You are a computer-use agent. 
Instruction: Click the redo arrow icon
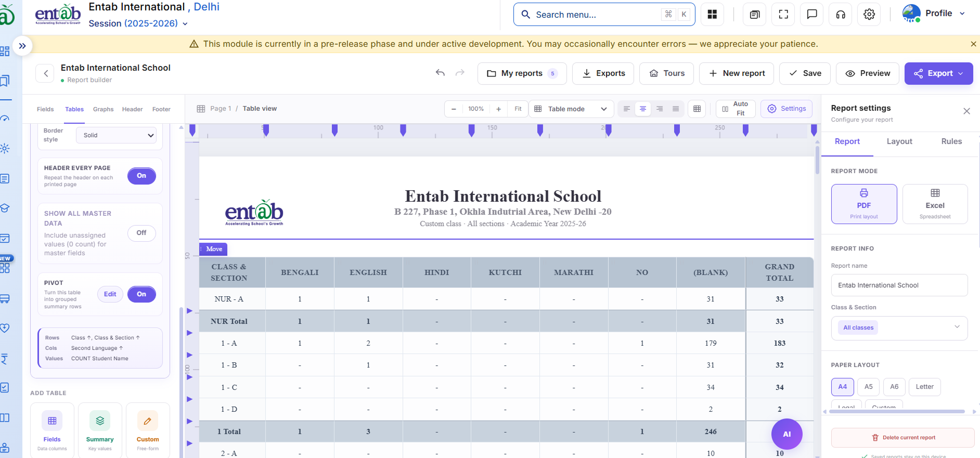tap(460, 73)
